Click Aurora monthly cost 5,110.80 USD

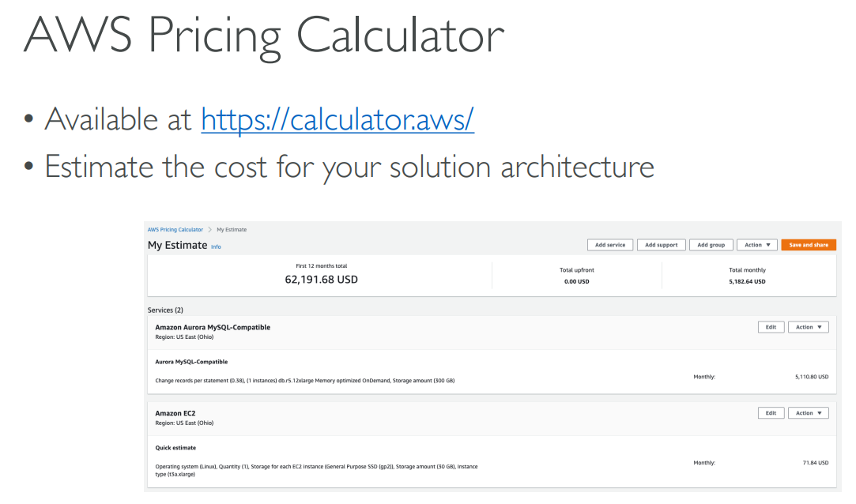click(812, 377)
